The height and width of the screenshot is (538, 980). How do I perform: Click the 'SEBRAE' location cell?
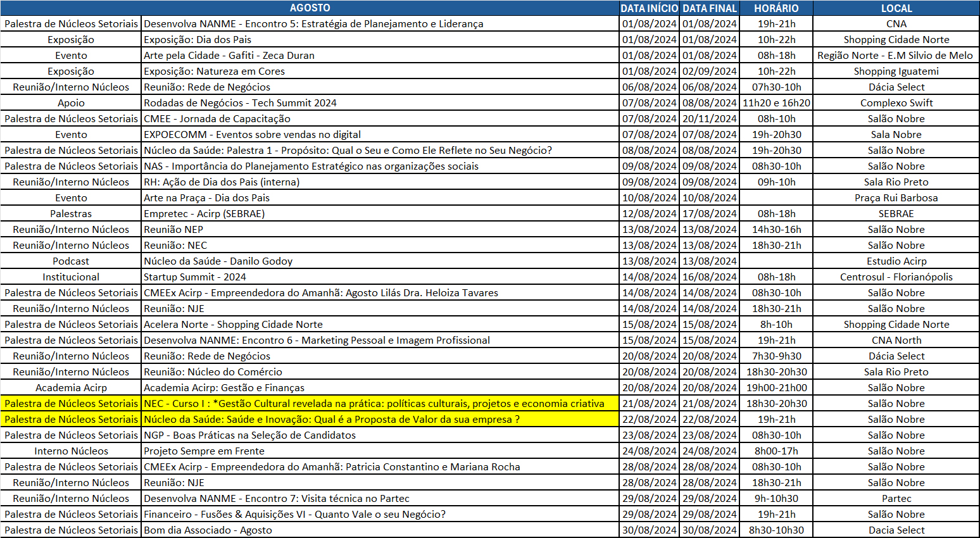[896, 213]
